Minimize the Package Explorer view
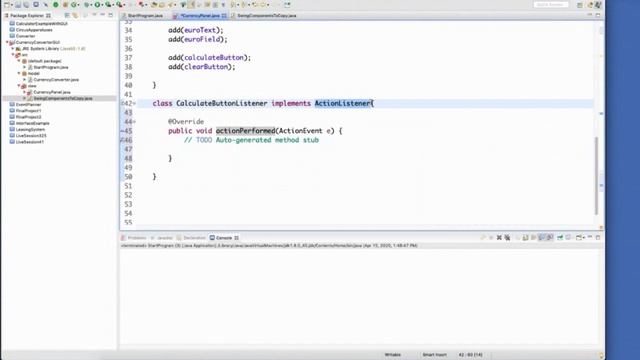Viewport: 640px width, 360px height. point(102,15)
